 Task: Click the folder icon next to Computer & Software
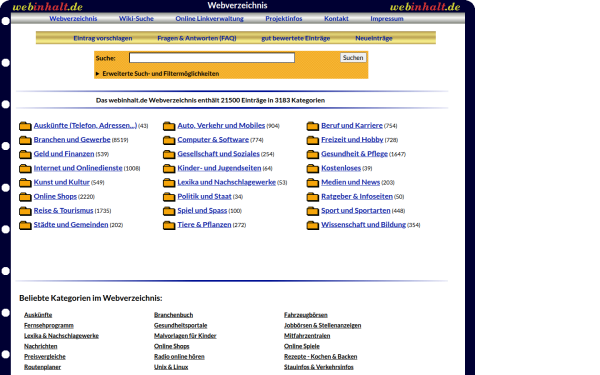tap(169, 140)
